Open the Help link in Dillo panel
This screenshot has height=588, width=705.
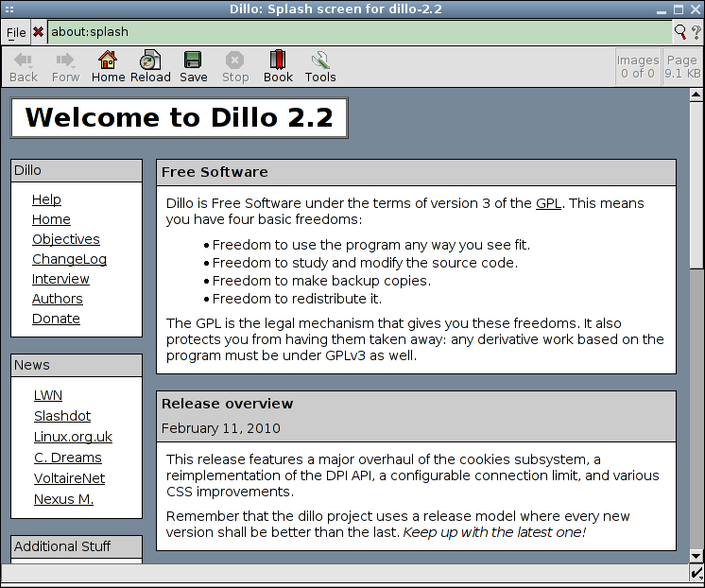(x=46, y=199)
